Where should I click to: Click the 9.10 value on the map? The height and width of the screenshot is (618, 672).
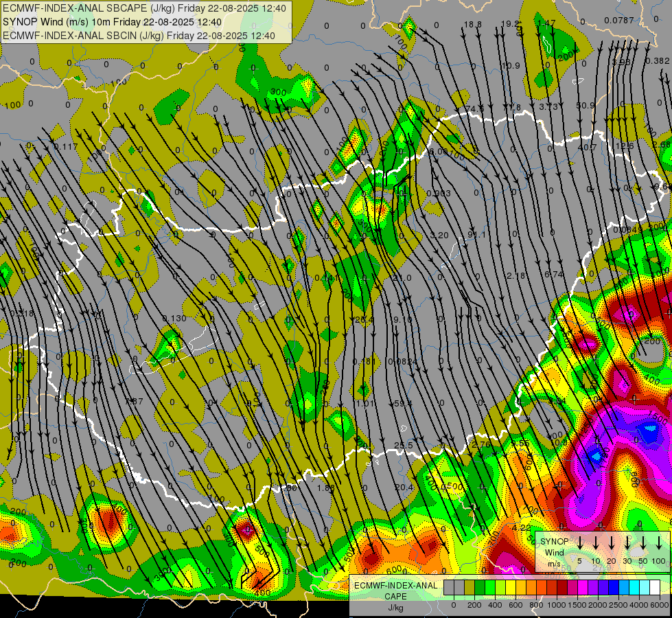point(402,319)
